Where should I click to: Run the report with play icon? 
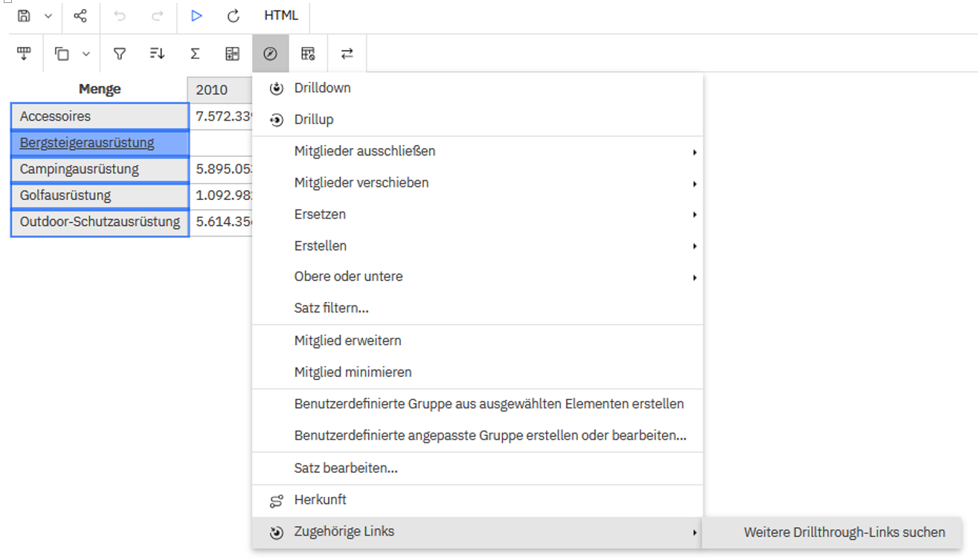pyautogui.click(x=196, y=16)
